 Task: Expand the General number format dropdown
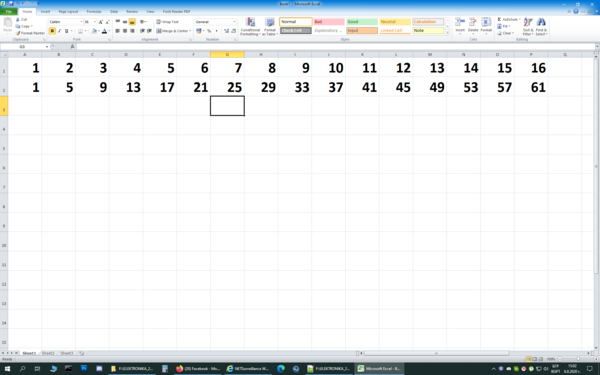pos(235,22)
